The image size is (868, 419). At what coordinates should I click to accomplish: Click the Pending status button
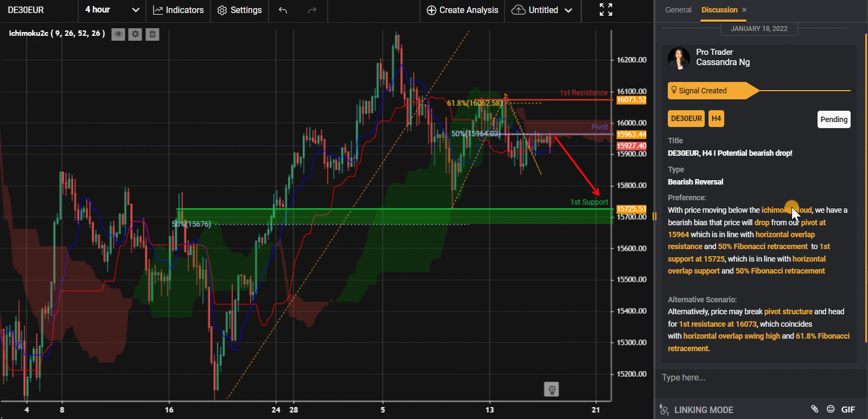click(834, 119)
